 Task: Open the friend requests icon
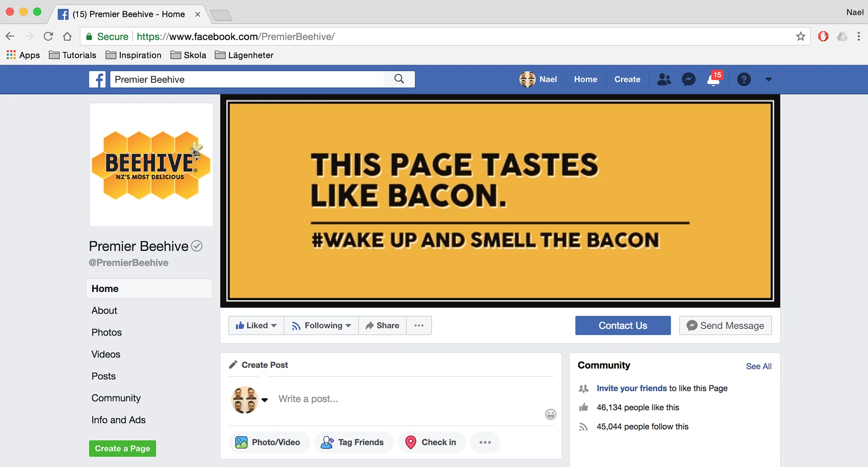point(664,79)
